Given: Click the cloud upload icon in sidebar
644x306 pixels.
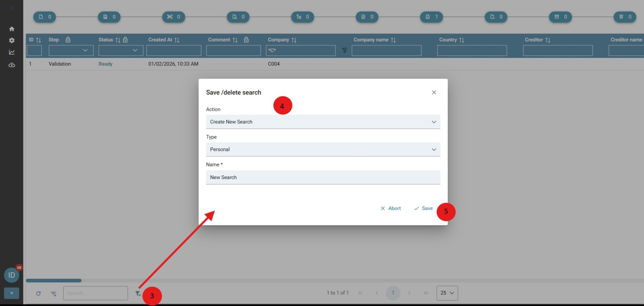Looking at the screenshot, I should tap(12, 65).
